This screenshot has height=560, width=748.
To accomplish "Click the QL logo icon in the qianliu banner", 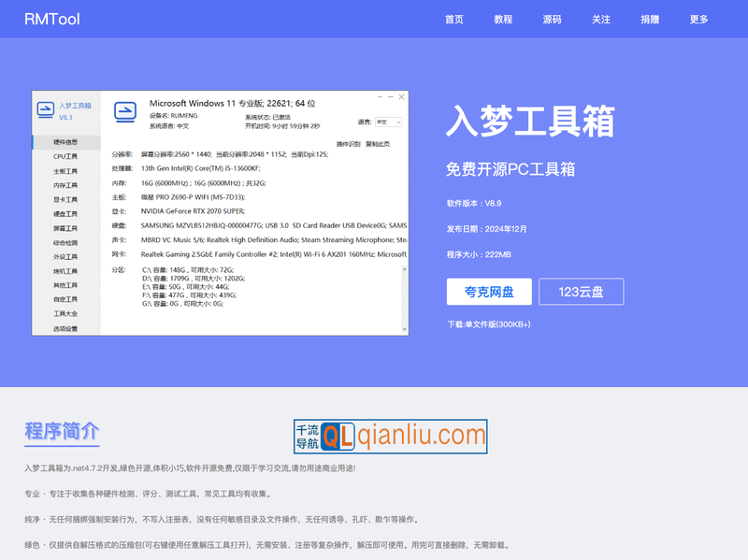I will [338, 436].
